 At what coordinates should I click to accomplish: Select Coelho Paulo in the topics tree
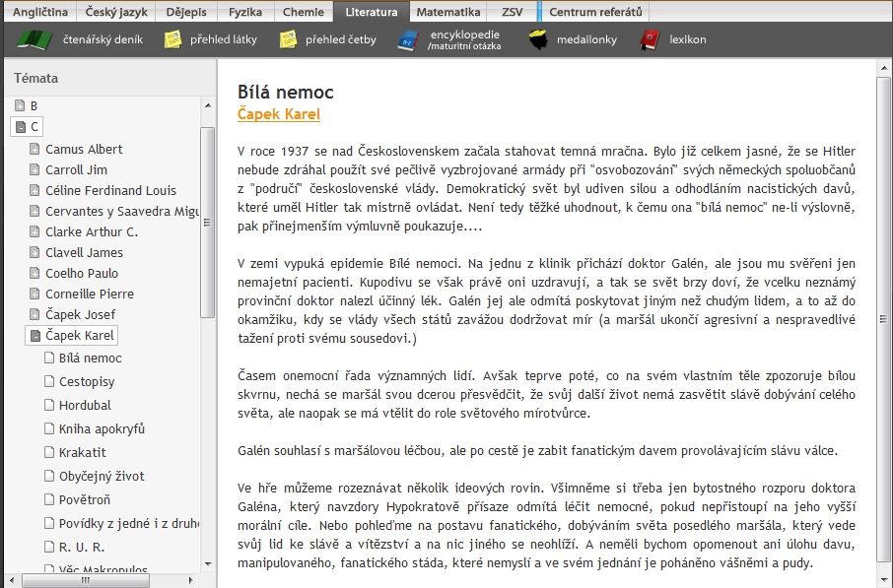click(x=82, y=273)
